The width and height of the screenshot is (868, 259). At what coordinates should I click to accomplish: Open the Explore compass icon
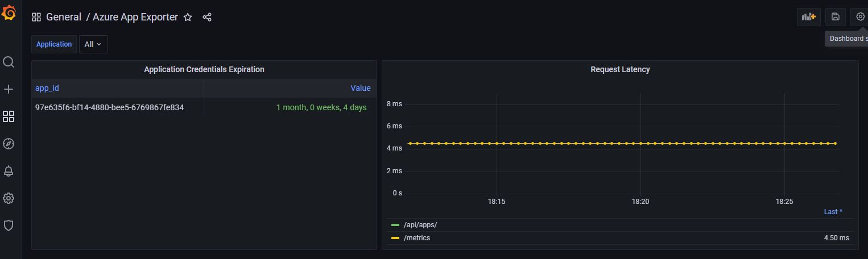coord(9,144)
